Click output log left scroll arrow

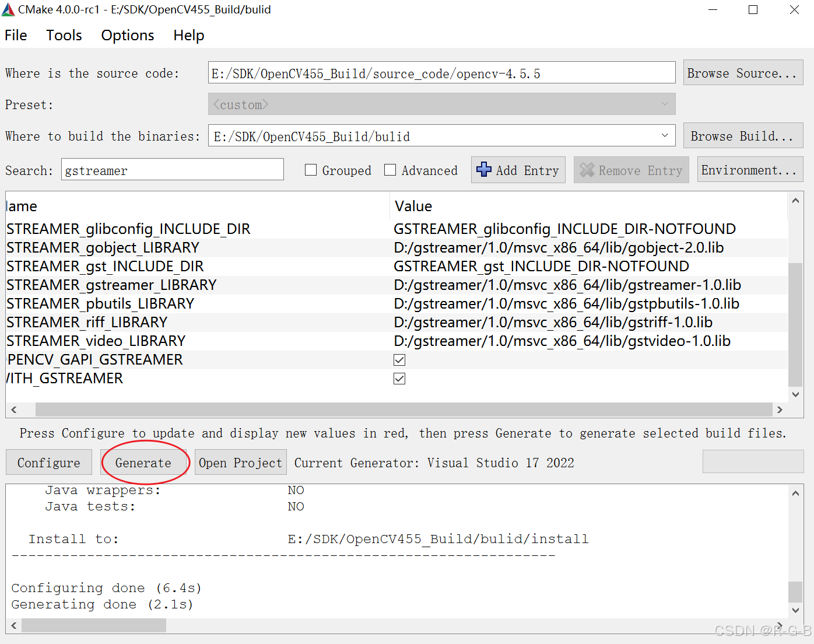(x=14, y=625)
